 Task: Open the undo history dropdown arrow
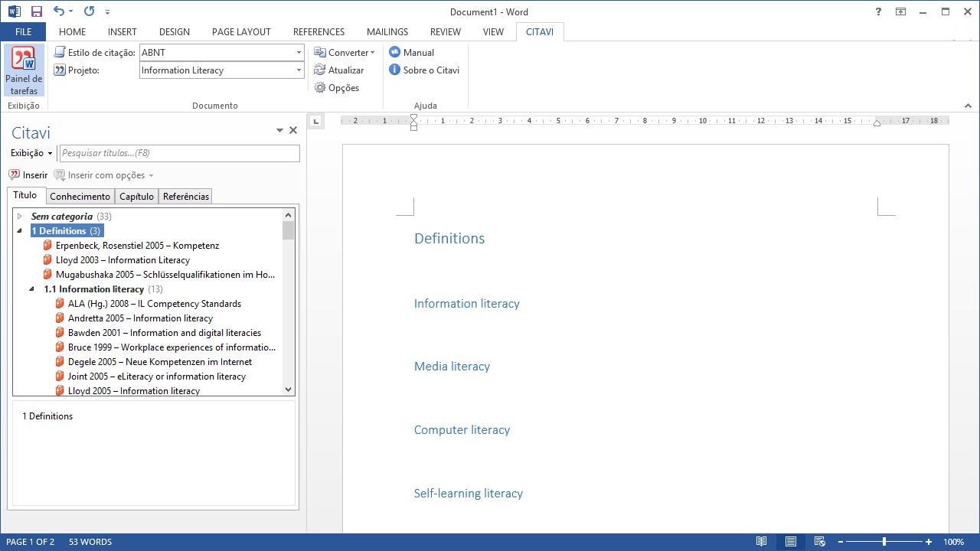[71, 11]
